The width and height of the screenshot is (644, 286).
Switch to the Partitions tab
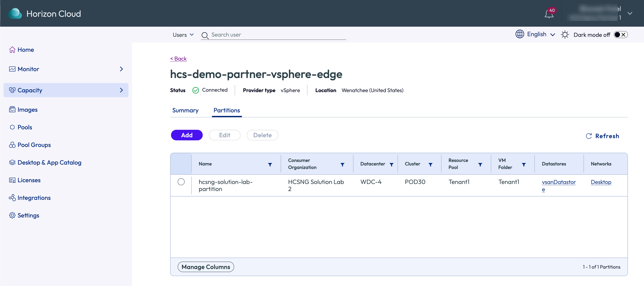(227, 110)
